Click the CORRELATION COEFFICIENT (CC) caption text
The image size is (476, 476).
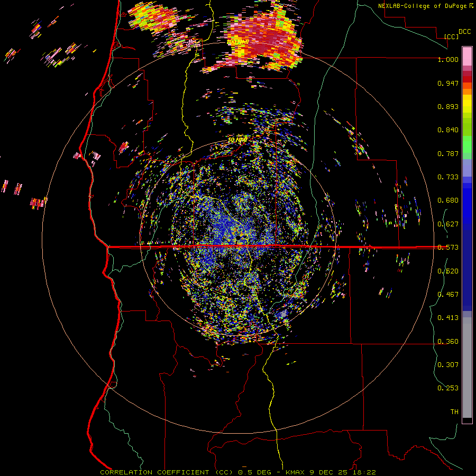[167, 472]
